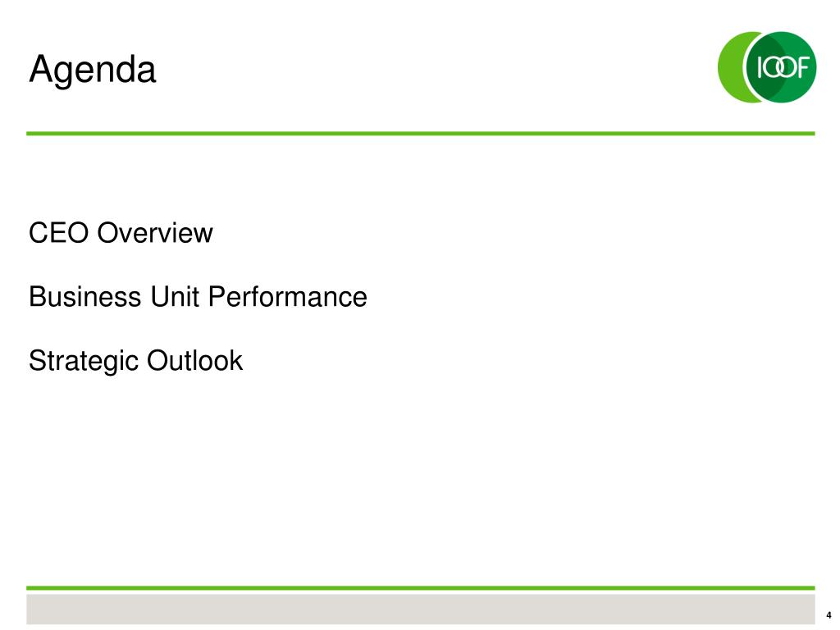
Task: Click the word "Unit"
Action: point(176,297)
